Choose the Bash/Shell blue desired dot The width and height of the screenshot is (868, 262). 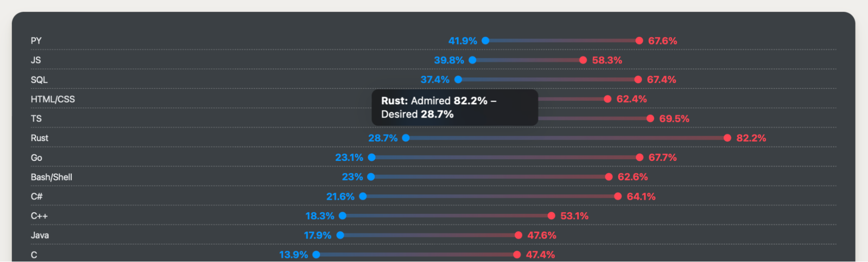371,177
